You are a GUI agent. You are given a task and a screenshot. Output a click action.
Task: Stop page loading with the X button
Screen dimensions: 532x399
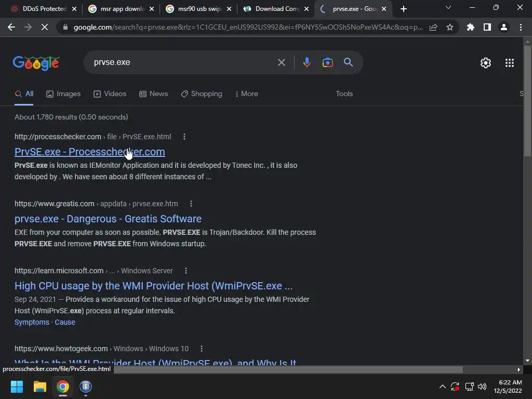[45, 27]
